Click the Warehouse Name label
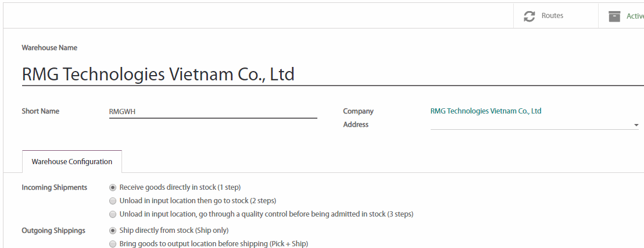The width and height of the screenshot is (644, 248). (49, 48)
